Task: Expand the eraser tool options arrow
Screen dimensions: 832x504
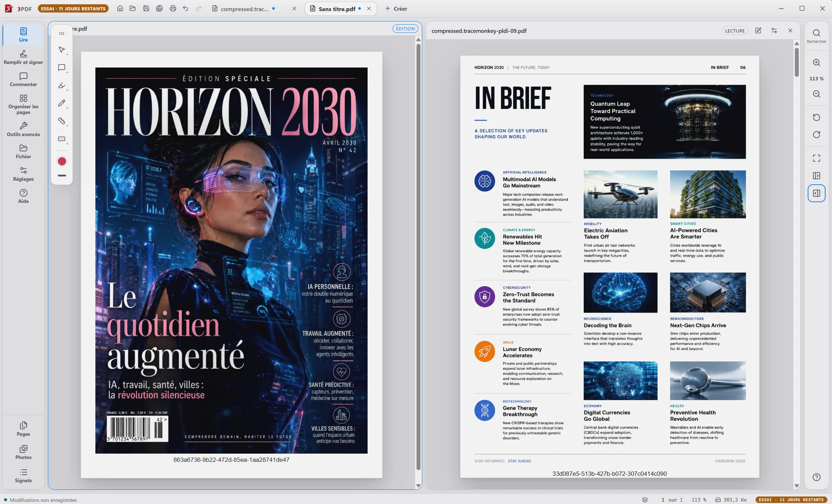Action: pos(67,126)
